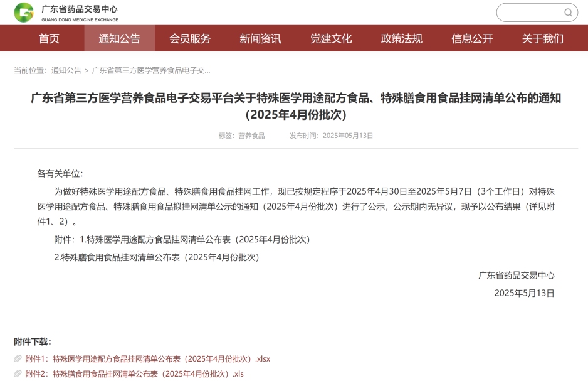
Task: Click the signed date 2025年5月13日
Action: coord(524,293)
